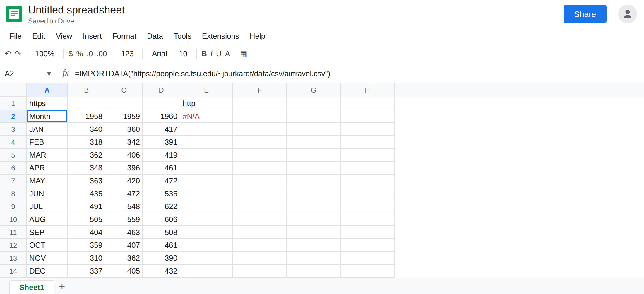The image size is (644, 294).
Task: Open the 123 number format dropdown
Action: (127, 54)
